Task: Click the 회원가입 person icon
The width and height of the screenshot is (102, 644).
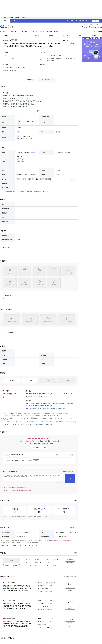Action: pos(89,27)
